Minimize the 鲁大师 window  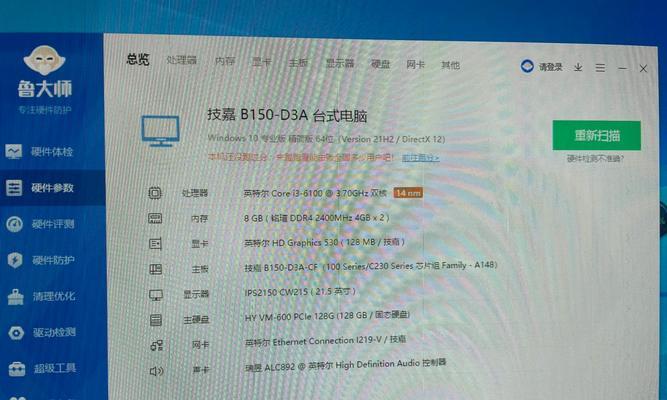coord(622,68)
